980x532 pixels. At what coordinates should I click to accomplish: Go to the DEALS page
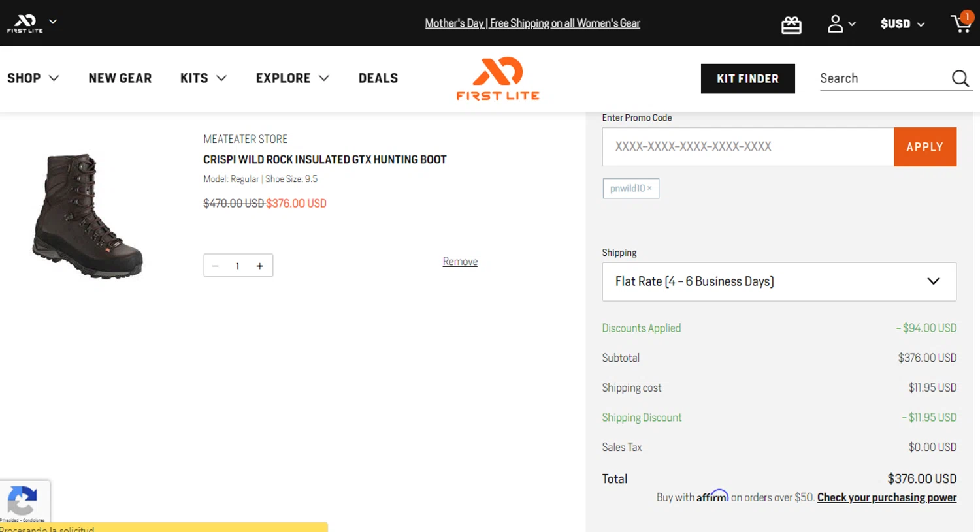click(378, 78)
